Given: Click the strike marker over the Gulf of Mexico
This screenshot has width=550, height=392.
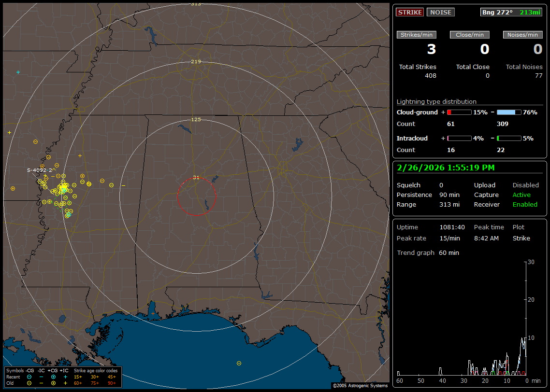Looking at the screenshot, I should (239, 363).
